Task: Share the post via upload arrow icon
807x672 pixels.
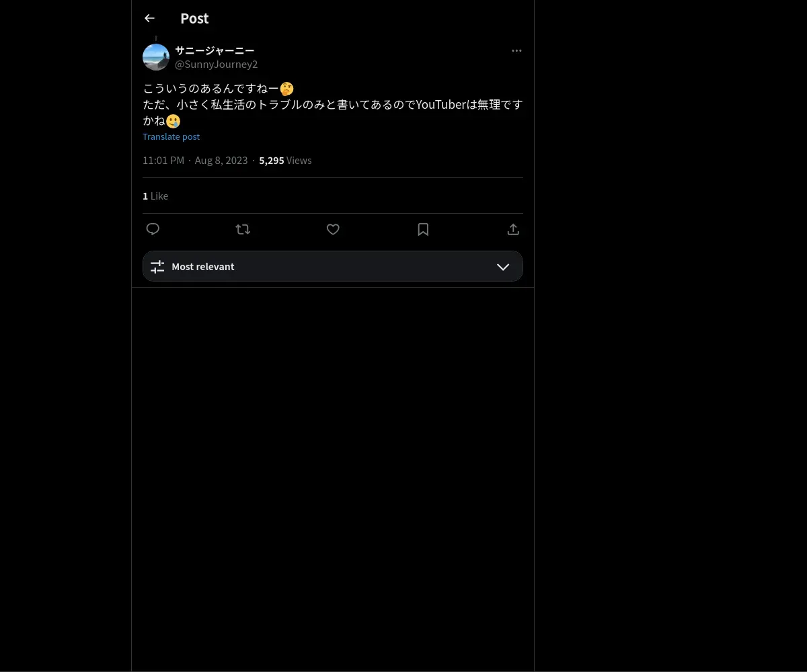Action: click(x=513, y=229)
